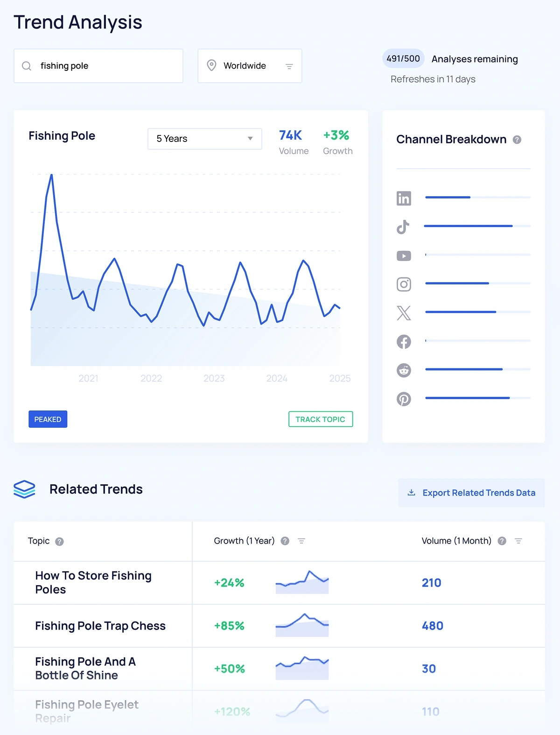Image resolution: width=560 pixels, height=735 pixels.
Task: Click the Refreshes in 11 days text
Action: pyautogui.click(x=433, y=79)
